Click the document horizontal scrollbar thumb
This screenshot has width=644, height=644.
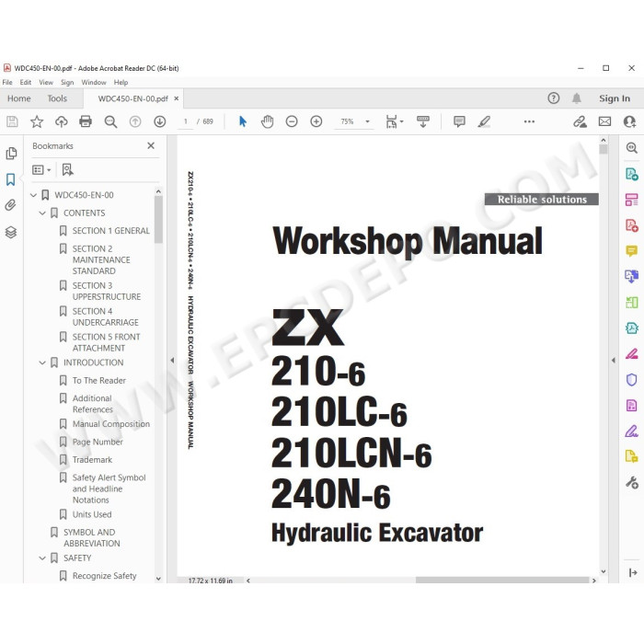click(502, 580)
